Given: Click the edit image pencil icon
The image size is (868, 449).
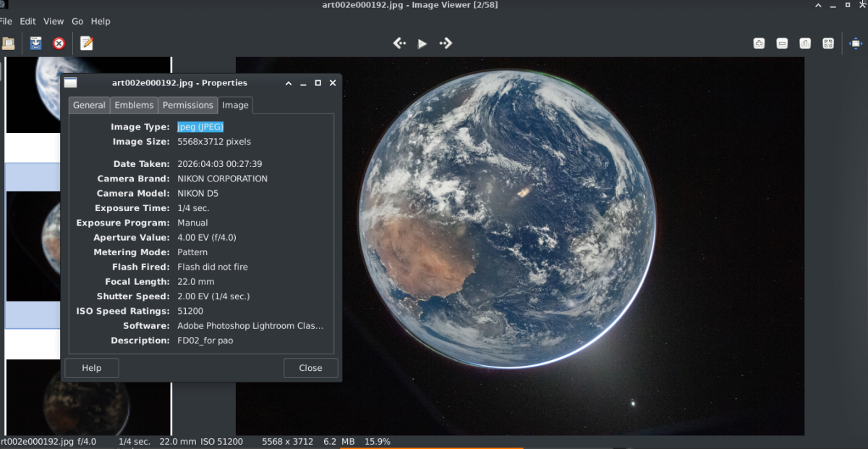Looking at the screenshot, I should click(x=87, y=43).
